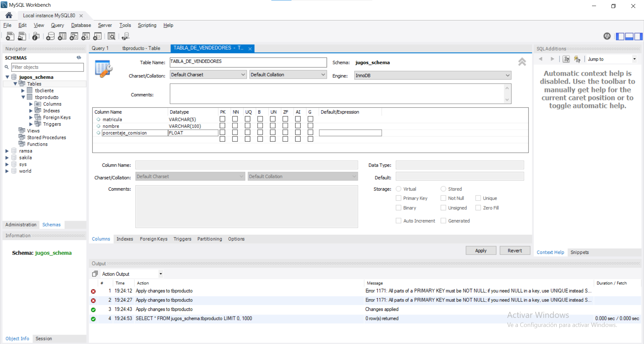Open the object inspector icon
Image resolution: width=644 pixels, height=344 pixels.
[x=36, y=36]
